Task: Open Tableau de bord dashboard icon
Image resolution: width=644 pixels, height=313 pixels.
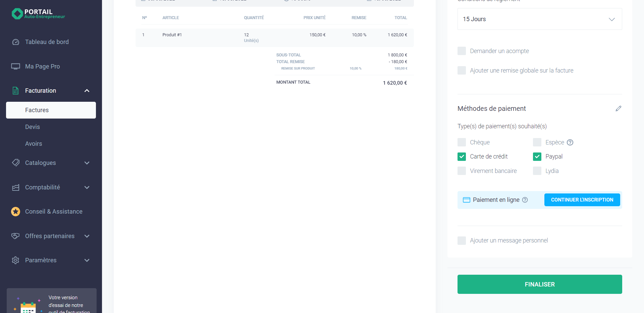Action: pos(16,42)
